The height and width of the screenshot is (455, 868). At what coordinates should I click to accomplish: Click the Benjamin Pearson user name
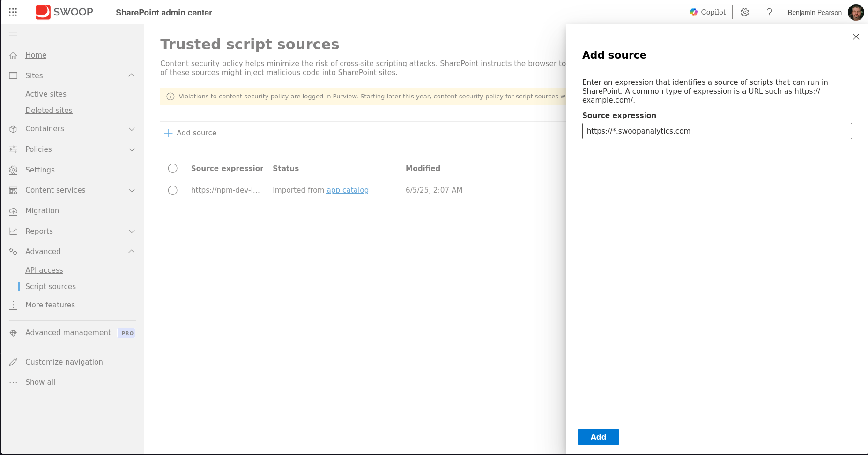815,13
